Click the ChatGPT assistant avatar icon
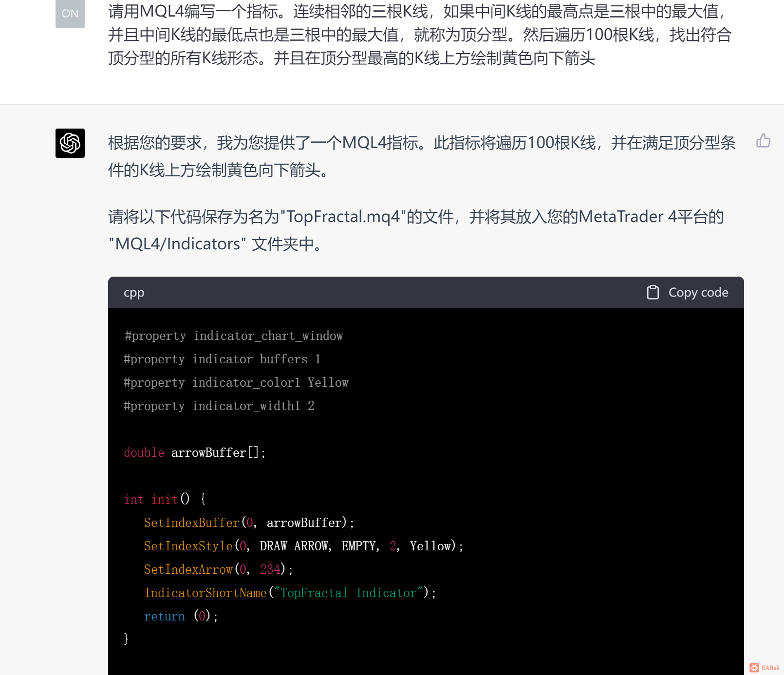784x675 pixels. [x=70, y=143]
